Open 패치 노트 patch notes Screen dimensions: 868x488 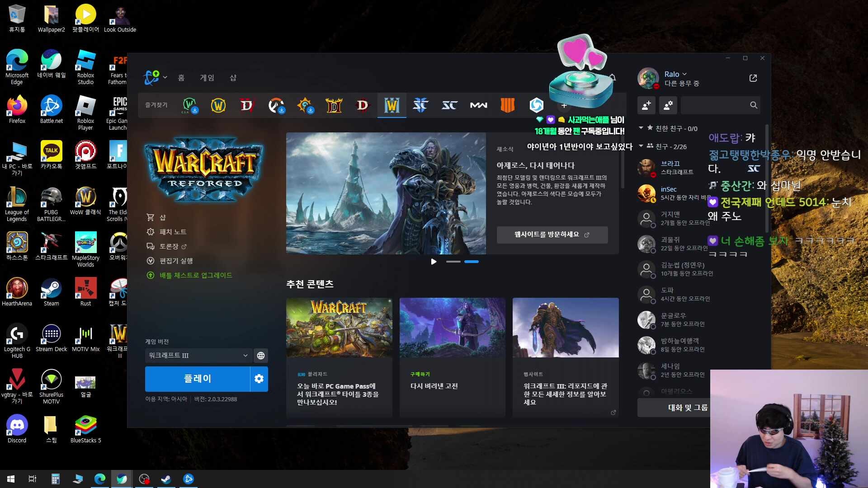click(166, 232)
